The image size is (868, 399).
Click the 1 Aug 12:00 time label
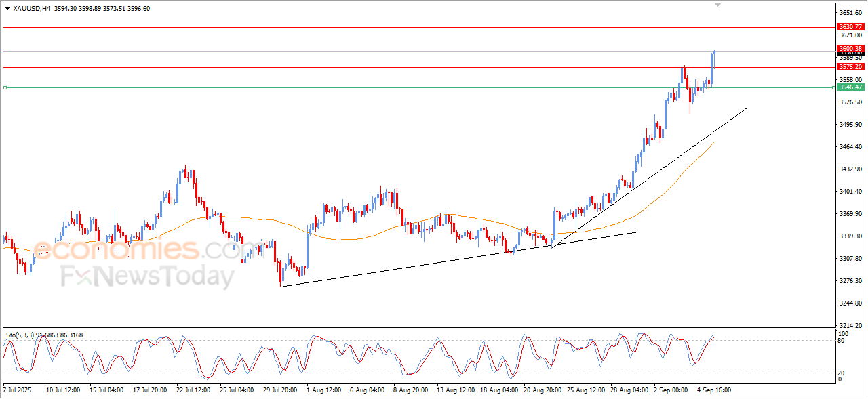323,390
